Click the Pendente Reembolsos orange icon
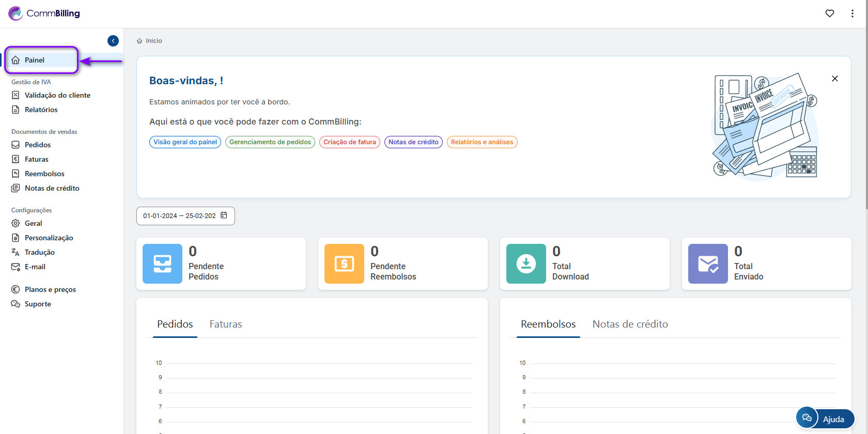Screen dimensions: 868x434 (x=344, y=263)
